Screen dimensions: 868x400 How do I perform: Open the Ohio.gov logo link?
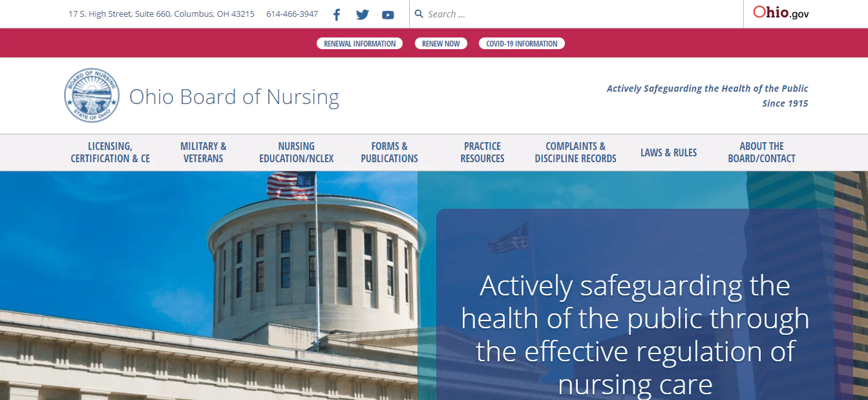click(781, 12)
